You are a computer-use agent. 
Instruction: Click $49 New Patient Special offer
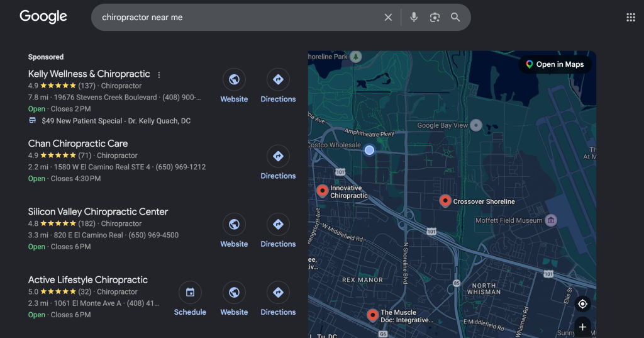[116, 121]
